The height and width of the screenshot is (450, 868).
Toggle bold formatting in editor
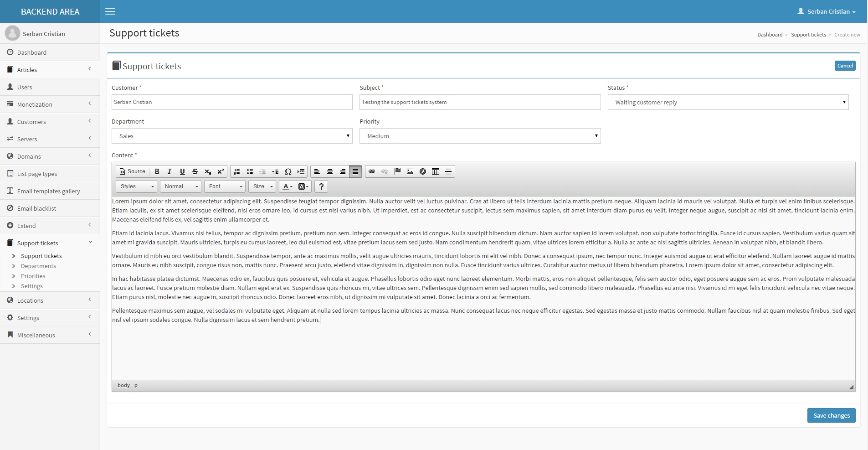(x=157, y=171)
